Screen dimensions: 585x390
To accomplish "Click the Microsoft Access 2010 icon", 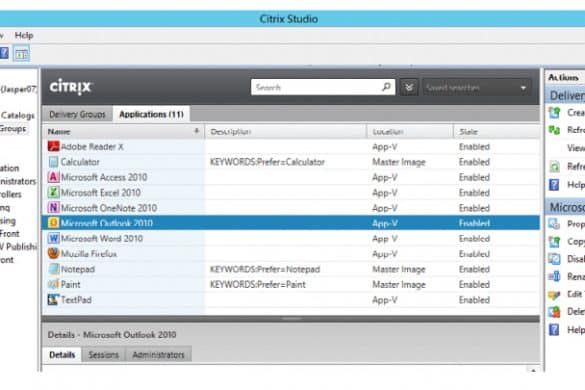I will (53, 177).
